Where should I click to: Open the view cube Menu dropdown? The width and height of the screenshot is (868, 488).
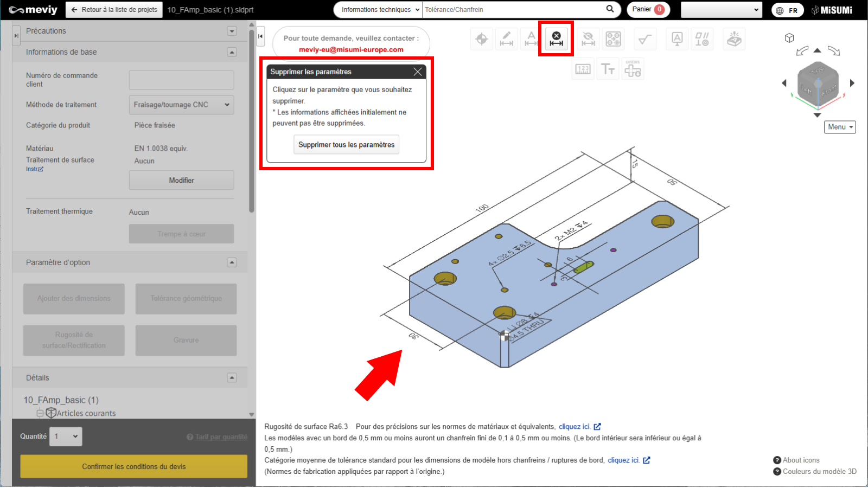840,127
